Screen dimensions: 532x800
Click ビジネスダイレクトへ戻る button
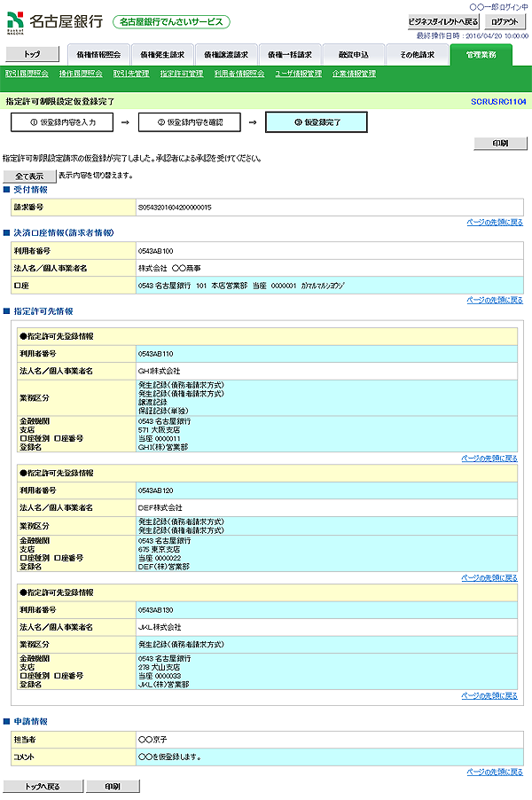pos(443,22)
